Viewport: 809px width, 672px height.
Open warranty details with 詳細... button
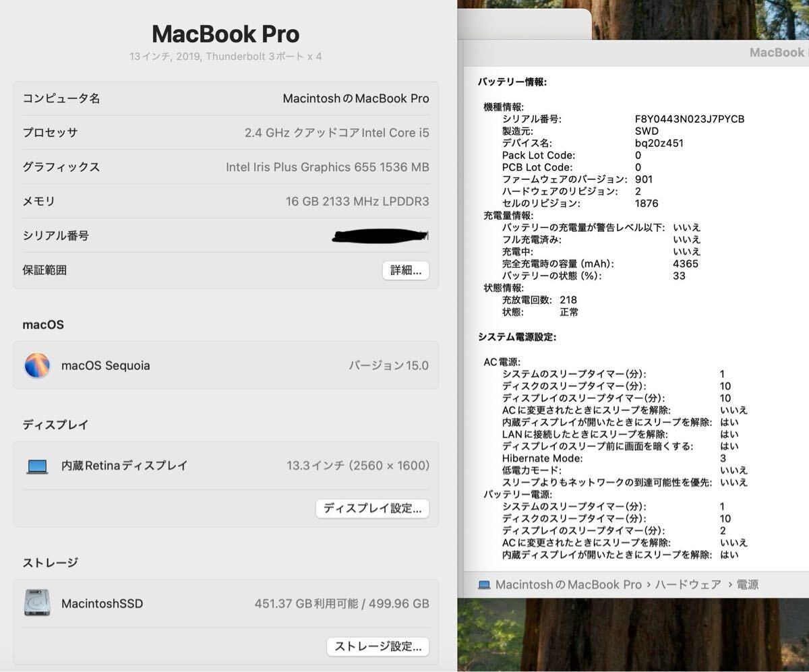coord(406,270)
